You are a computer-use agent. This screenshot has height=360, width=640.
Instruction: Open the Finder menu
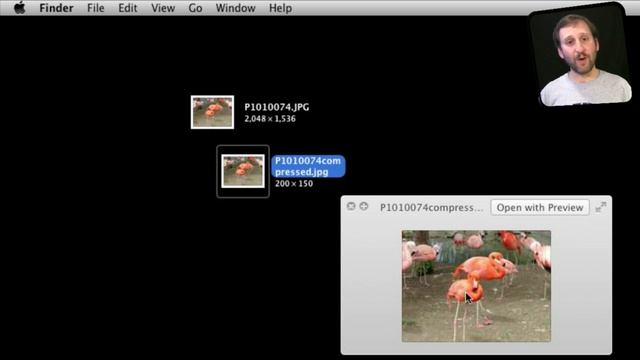click(56, 8)
